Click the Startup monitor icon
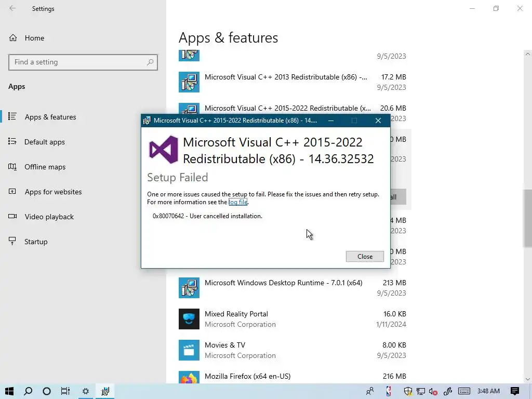Screen dimensions: 532x399 [12, 241]
